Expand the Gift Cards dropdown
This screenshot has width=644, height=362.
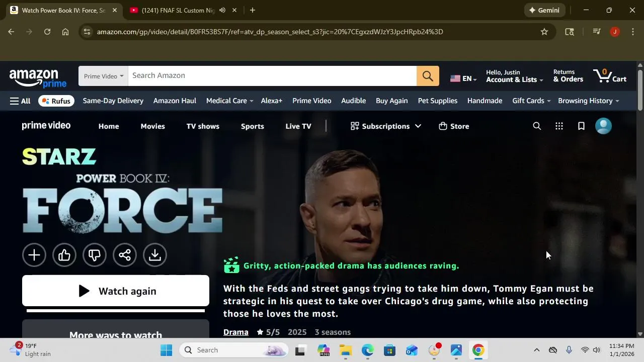[x=531, y=101]
